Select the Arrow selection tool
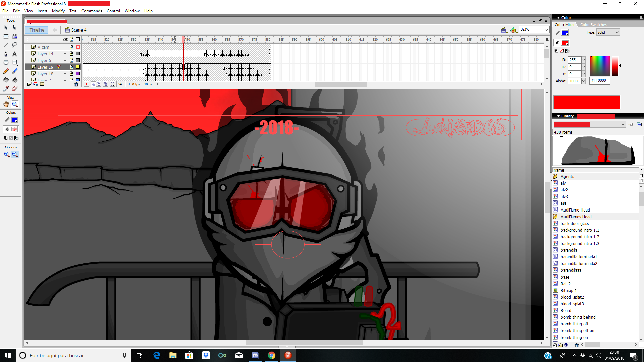644x362 pixels. (x=6, y=27)
